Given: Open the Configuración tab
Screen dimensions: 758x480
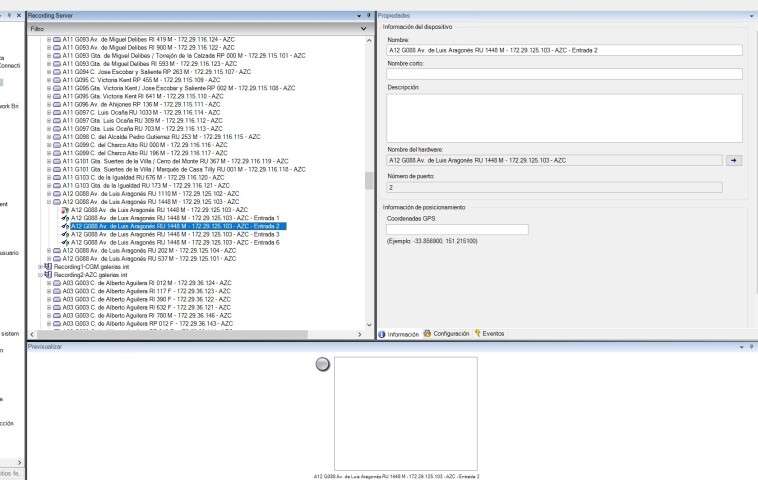Looking at the screenshot, I should click(x=446, y=333).
